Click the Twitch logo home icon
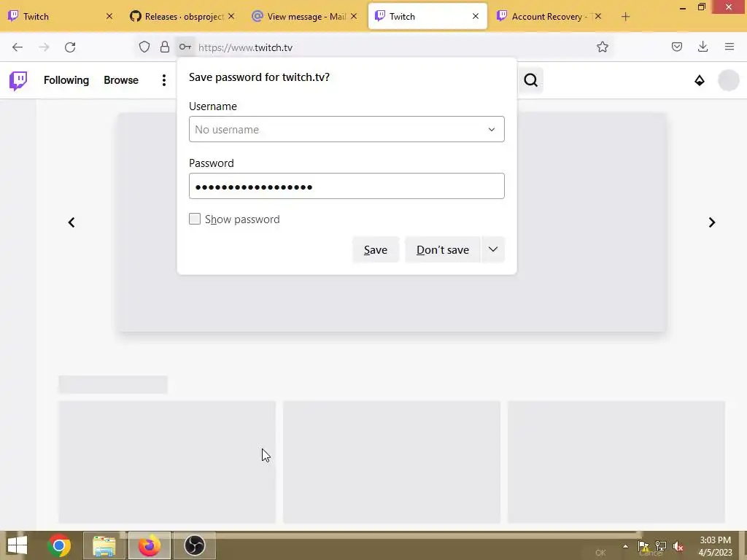747x560 pixels. pos(18,80)
